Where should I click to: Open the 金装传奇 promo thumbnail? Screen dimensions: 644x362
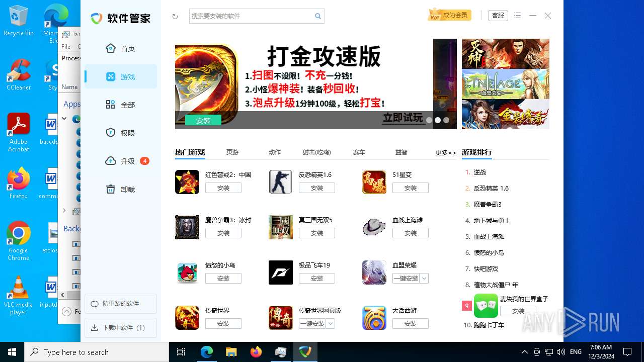click(x=506, y=114)
